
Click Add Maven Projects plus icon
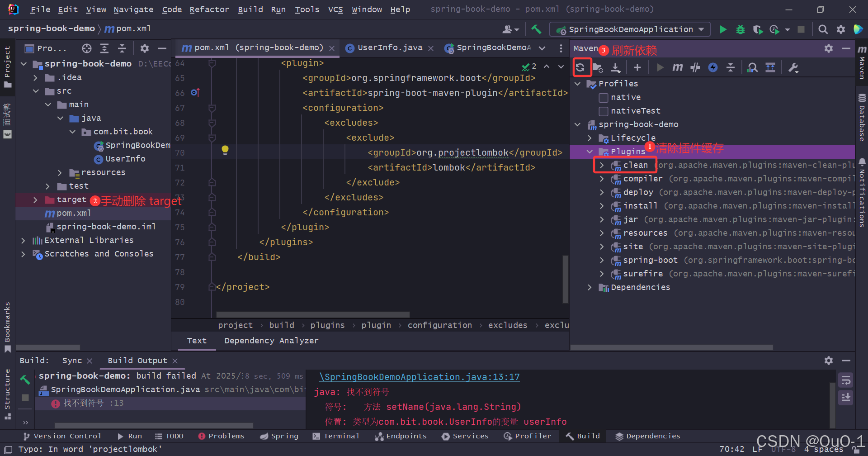coord(637,68)
